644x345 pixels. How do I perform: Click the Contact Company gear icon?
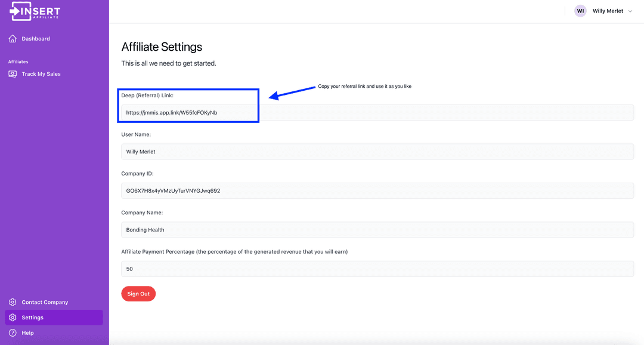click(13, 302)
